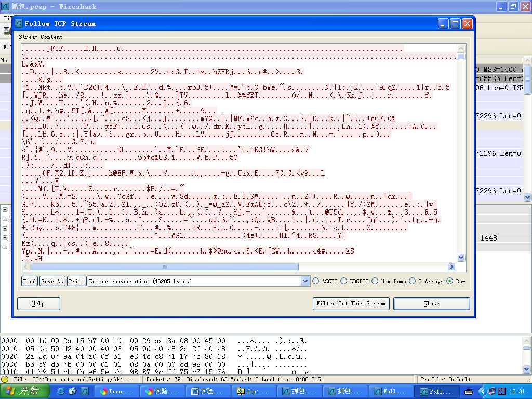Click the stream content vertical scrollbar down arrow

click(x=461, y=258)
